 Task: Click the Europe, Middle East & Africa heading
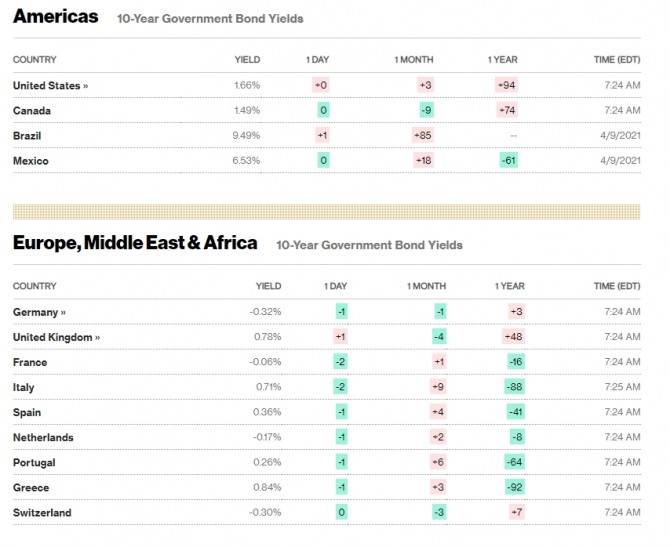pyautogui.click(x=135, y=243)
